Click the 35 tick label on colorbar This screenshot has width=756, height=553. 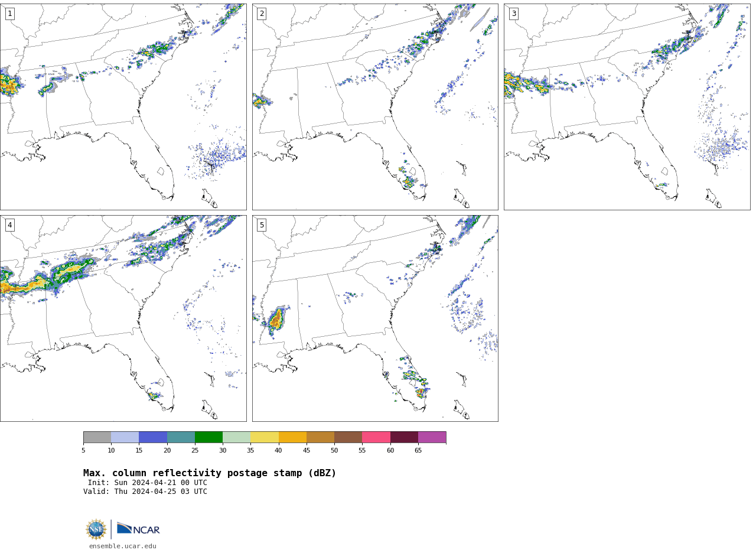pos(250,451)
